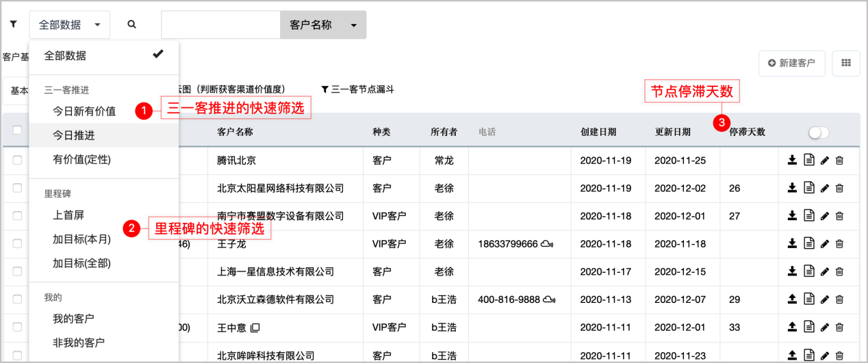Screen dimensions: 868x363
Task: Edit 南宁市赛盟数字设备有限公司 via pencil icon
Action: pyautogui.click(x=824, y=215)
